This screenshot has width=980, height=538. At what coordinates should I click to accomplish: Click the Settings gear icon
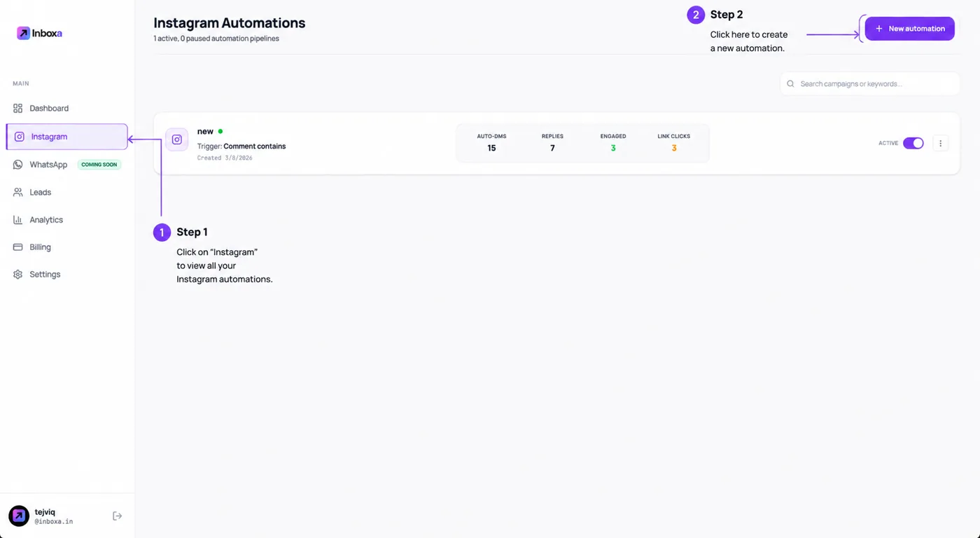pyautogui.click(x=18, y=275)
